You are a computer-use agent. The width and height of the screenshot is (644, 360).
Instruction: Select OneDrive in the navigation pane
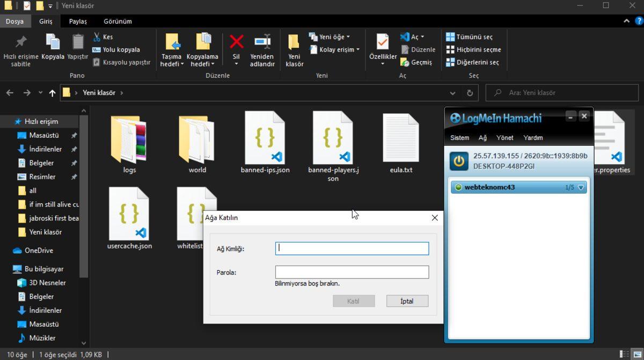coord(39,251)
